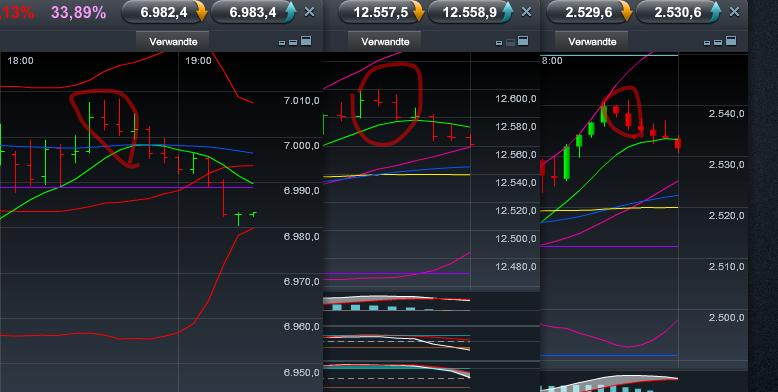Set largest chart size in the 12.580 panel
Screen dimensions: 778x392
tap(523, 41)
